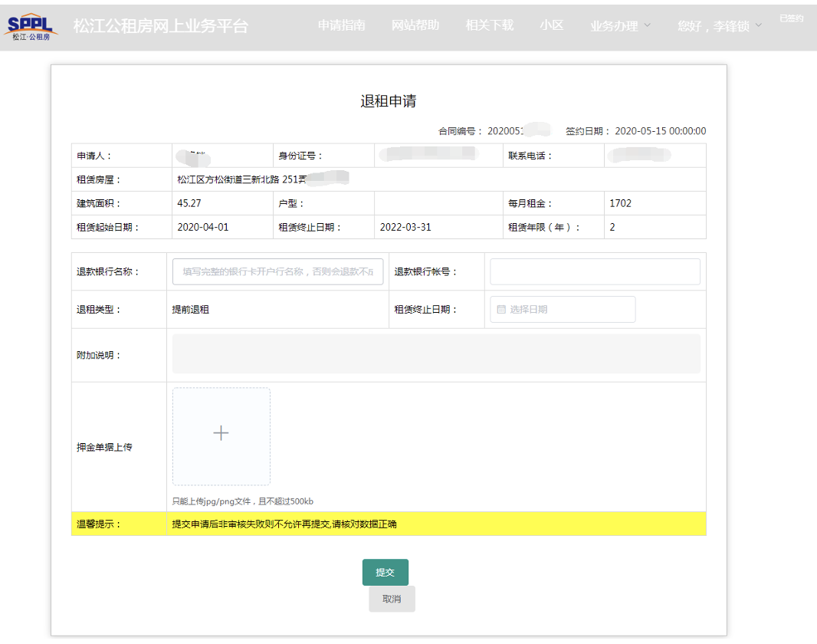Open the 选择日期 date field
Viewport: 817px width, 644px height.
tap(563, 310)
